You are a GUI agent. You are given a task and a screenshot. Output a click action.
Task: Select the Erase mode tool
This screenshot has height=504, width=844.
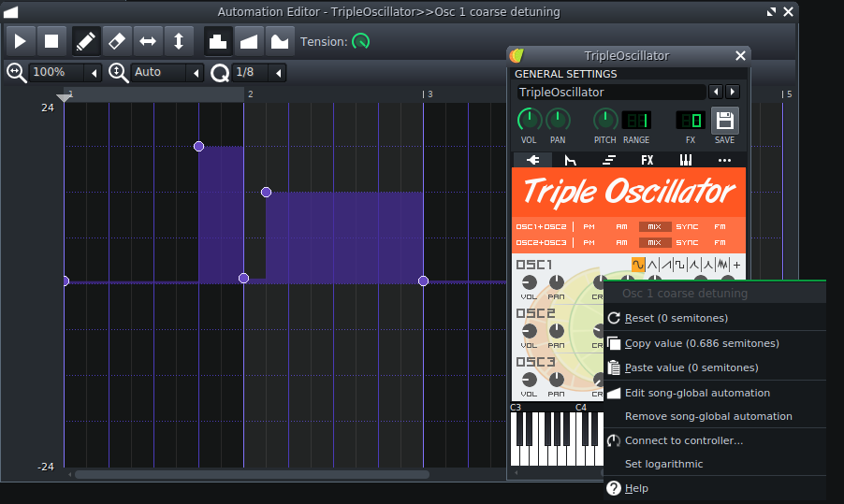pos(117,41)
